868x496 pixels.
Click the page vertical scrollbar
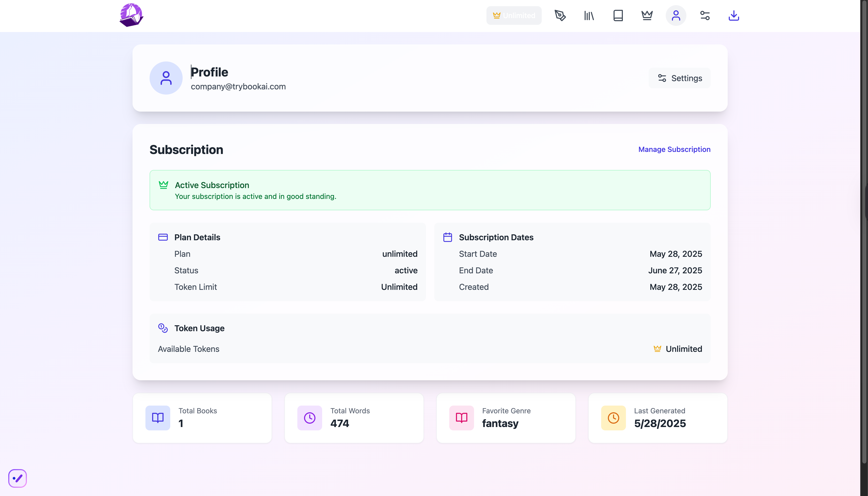864,238
